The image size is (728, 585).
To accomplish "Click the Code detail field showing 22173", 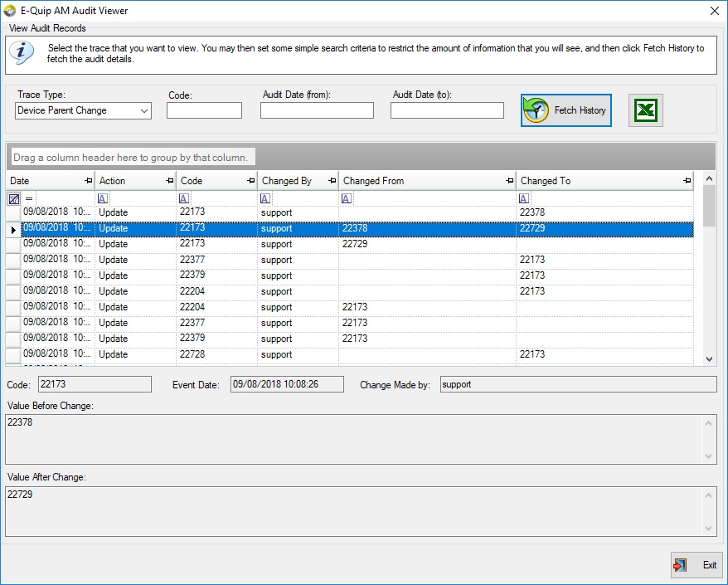I will click(95, 384).
